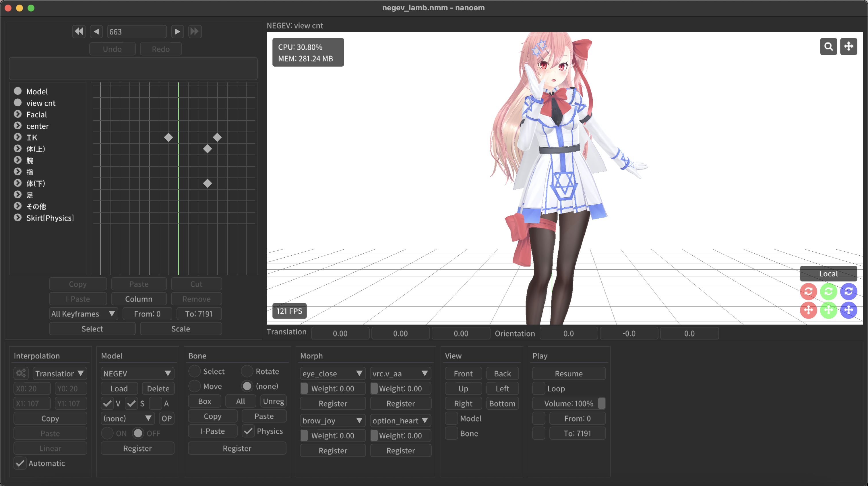Screen dimensions: 868x486
Task: Toggle the Physics checkbox in Bone panel
Action: click(248, 431)
